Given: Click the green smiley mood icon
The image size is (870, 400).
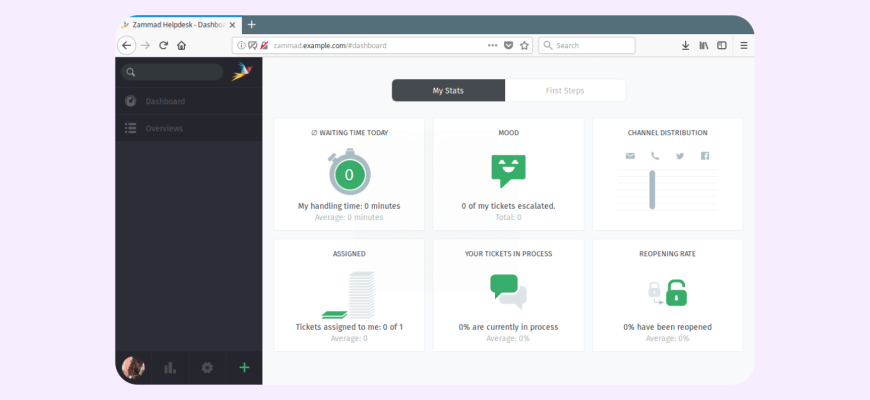Looking at the screenshot, I should pos(508,171).
